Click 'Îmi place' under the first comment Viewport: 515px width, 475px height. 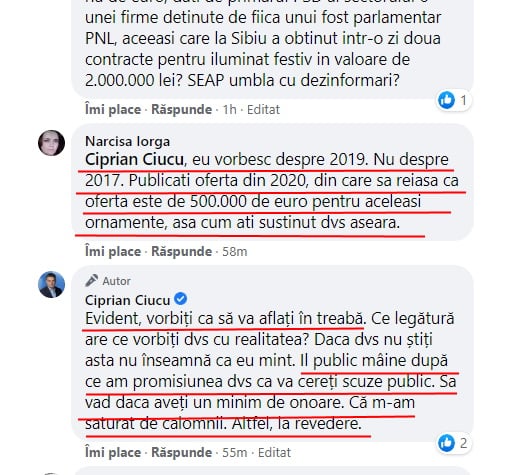point(113,109)
